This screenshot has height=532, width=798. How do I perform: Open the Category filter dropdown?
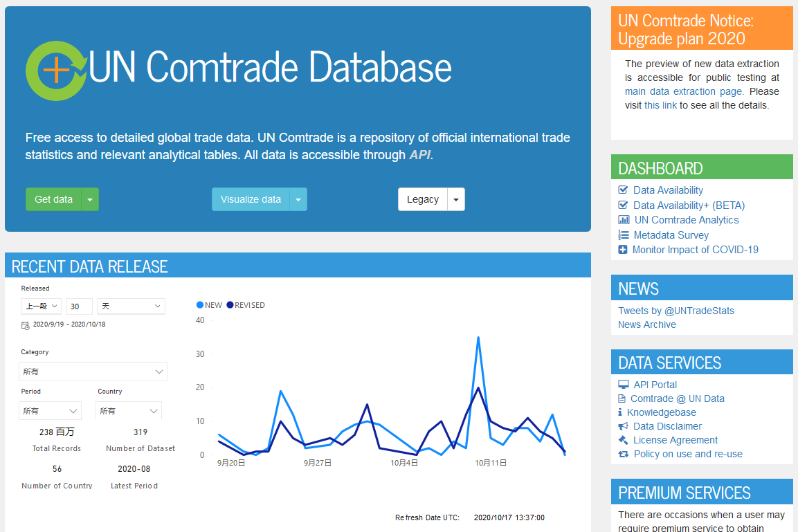[93, 372]
